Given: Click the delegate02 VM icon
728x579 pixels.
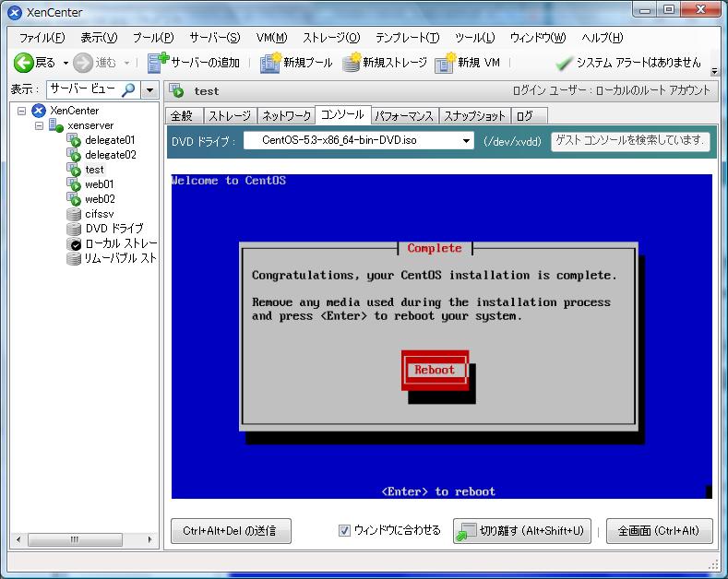Looking at the screenshot, I should pos(74,155).
